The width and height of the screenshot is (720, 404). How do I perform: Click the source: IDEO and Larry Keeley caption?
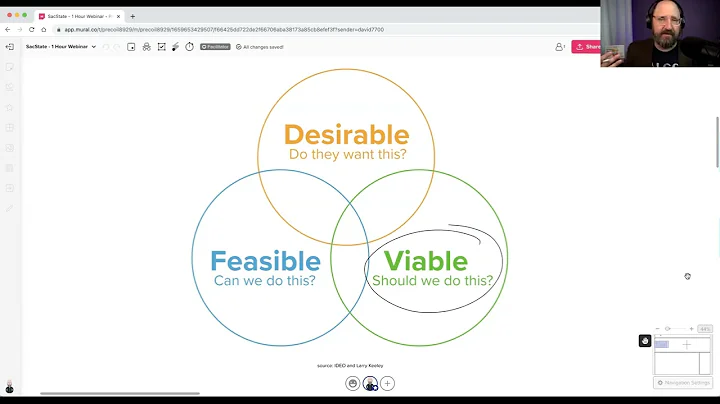tap(350, 365)
